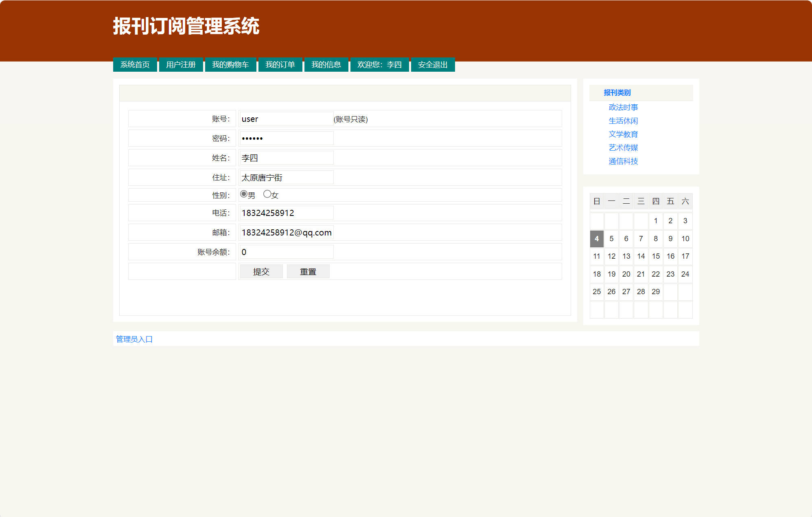
Task: Select date 4 on the calendar
Action: point(596,239)
